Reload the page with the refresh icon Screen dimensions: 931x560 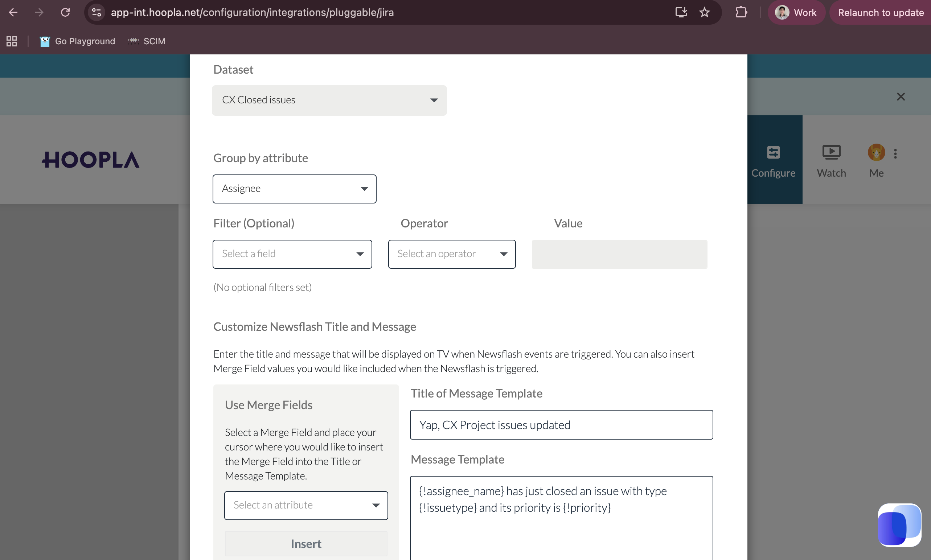pos(65,12)
